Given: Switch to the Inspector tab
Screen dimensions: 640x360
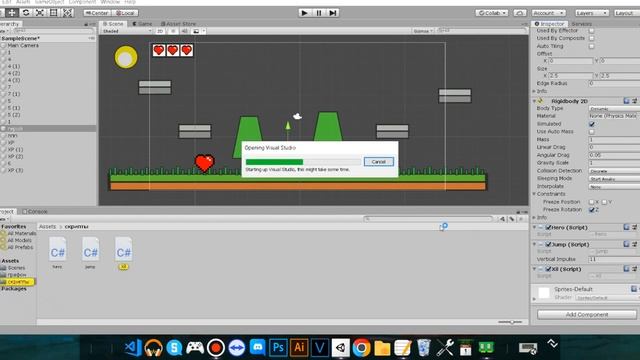Looking at the screenshot, I should click(x=549, y=24).
